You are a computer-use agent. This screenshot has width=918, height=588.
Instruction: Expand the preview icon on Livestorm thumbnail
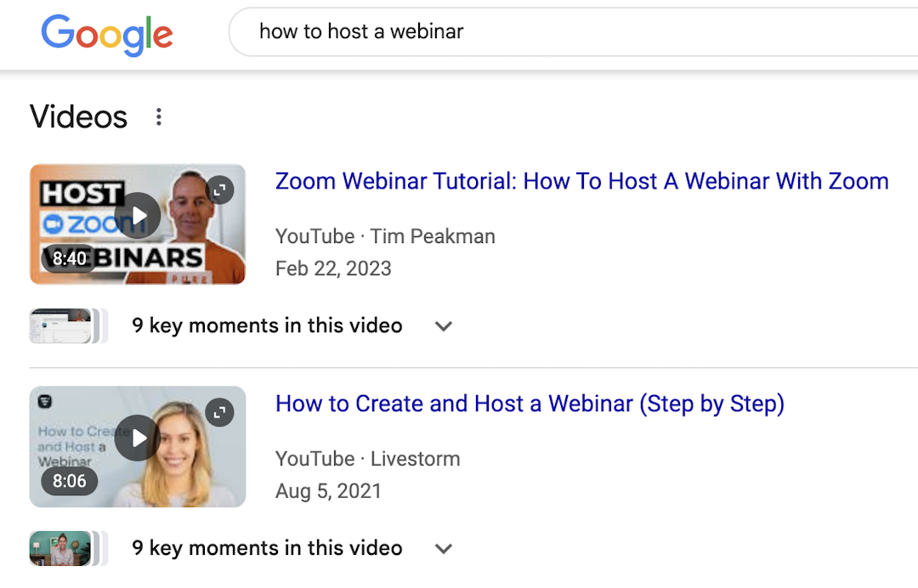point(220,412)
